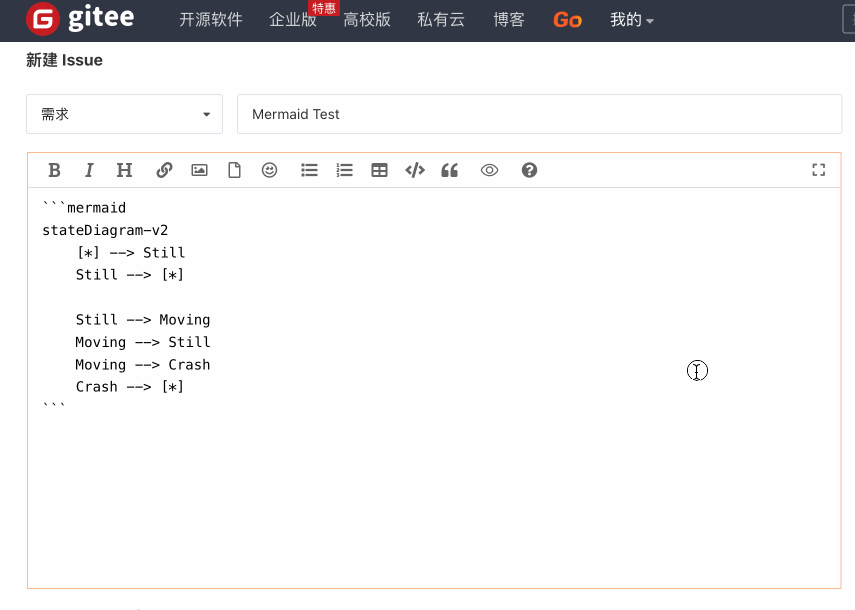Click the 'Moving --> Still' line
The width and height of the screenshot is (855, 610).
[143, 342]
